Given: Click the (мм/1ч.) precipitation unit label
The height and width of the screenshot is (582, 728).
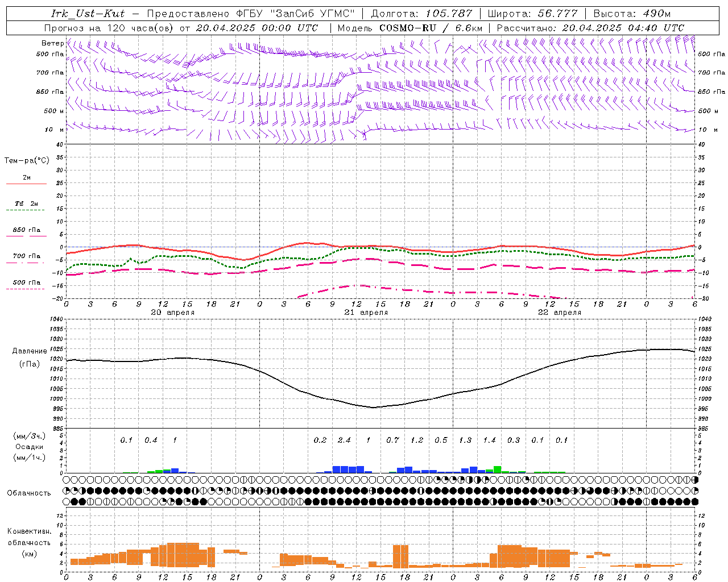Looking at the screenshot, I should point(30,458).
